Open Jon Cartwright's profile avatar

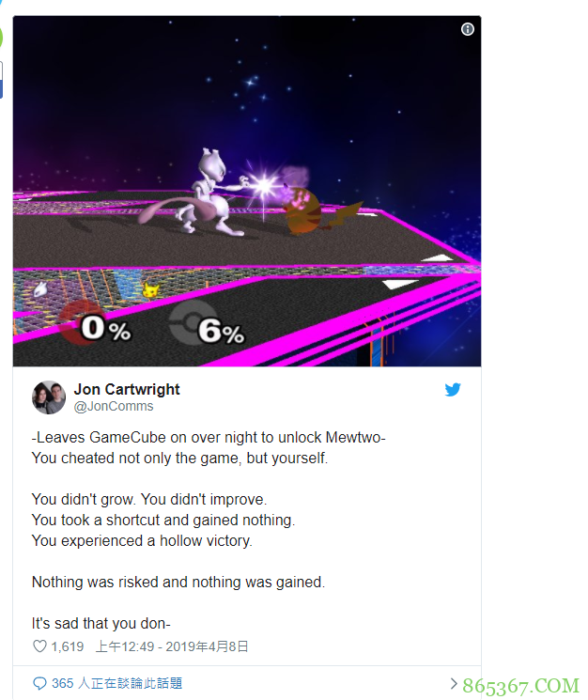tap(49, 397)
